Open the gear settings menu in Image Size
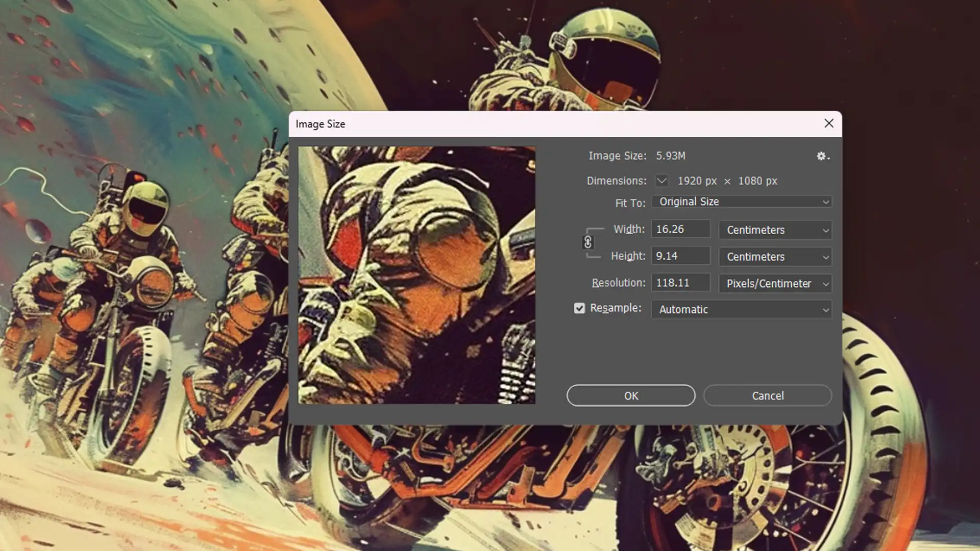The width and height of the screenshot is (980, 551). (x=823, y=157)
